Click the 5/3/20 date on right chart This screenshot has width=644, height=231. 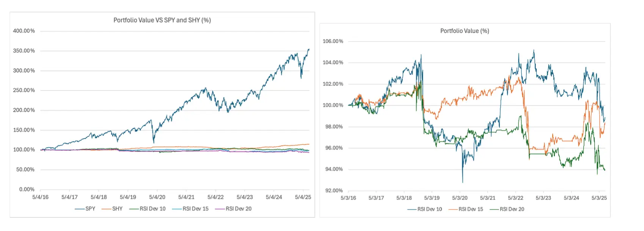tap(460, 198)
